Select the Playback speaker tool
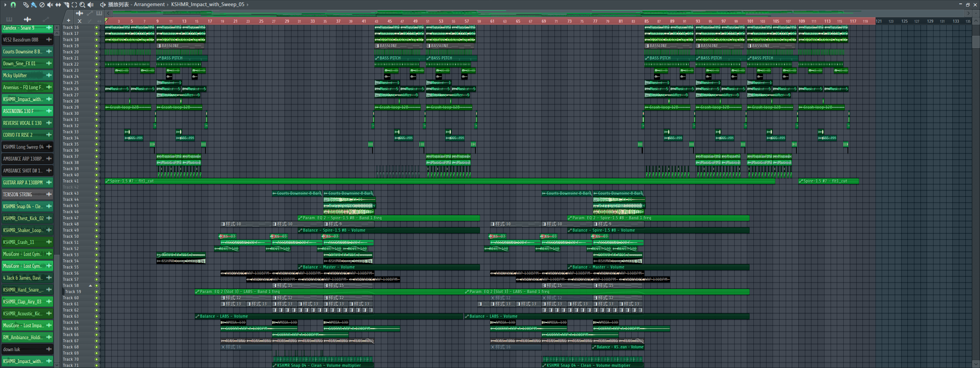This screenshot has height=368, width=980. [x=91, y=5]
